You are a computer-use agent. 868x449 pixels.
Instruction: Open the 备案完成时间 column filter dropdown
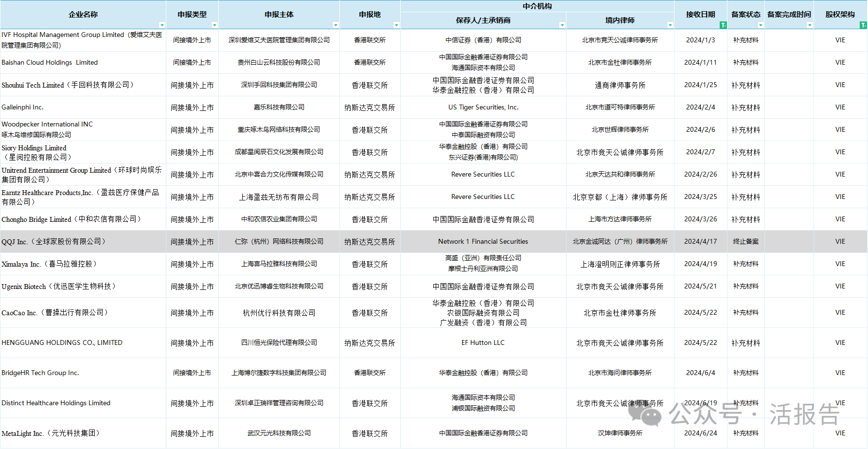point(810,25)
